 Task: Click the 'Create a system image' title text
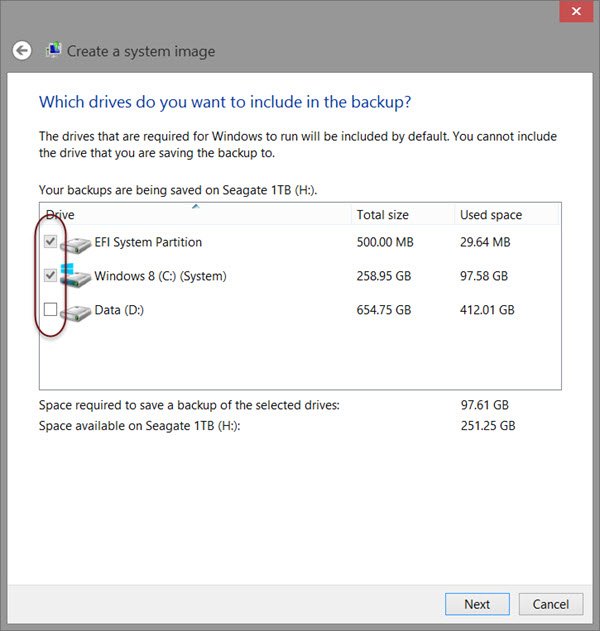141,52
